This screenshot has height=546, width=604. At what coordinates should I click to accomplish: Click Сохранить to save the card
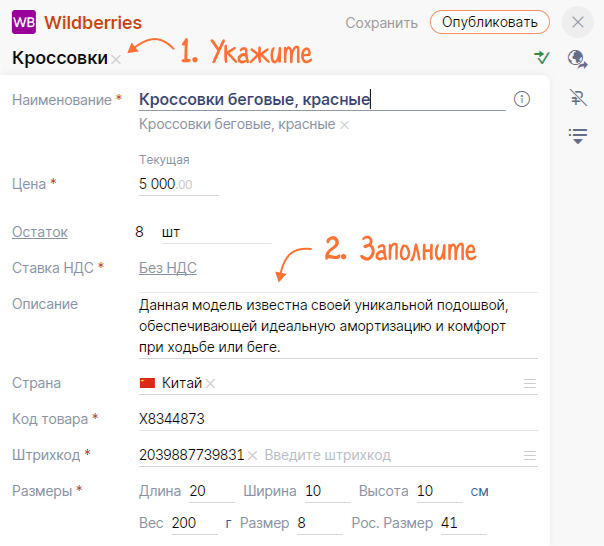381,22
